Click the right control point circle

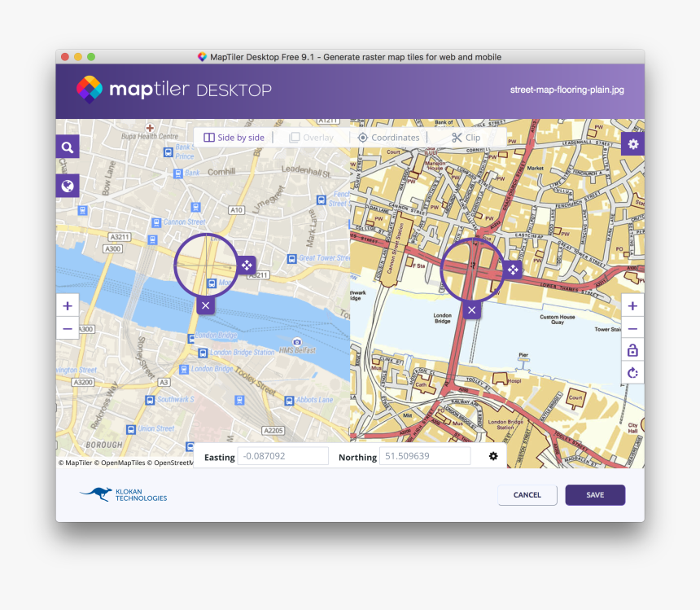[x=472, y=270]
